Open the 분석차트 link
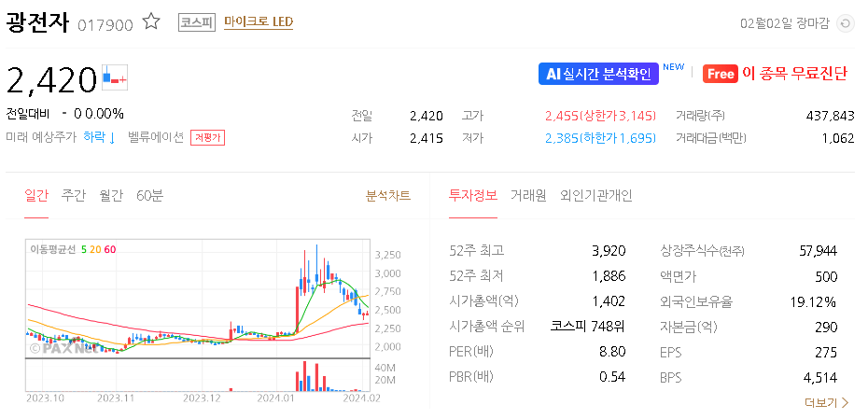 tap(388, 195)
